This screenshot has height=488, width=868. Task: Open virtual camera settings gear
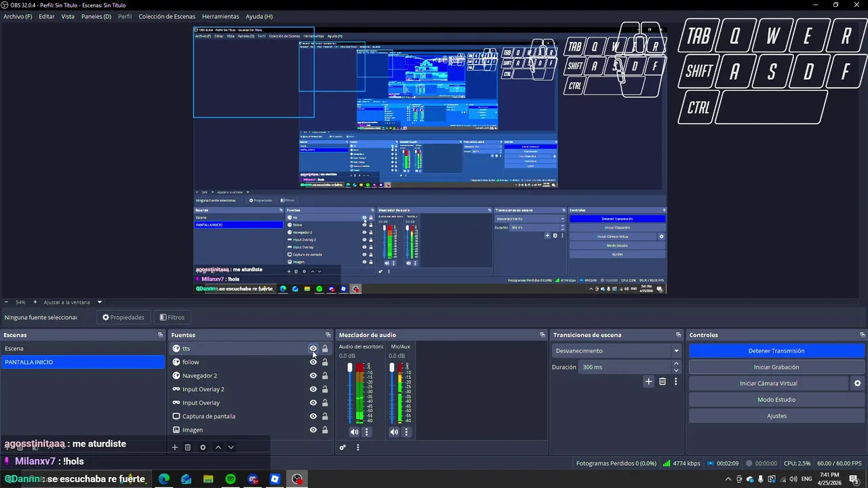[x=857, y=384]
